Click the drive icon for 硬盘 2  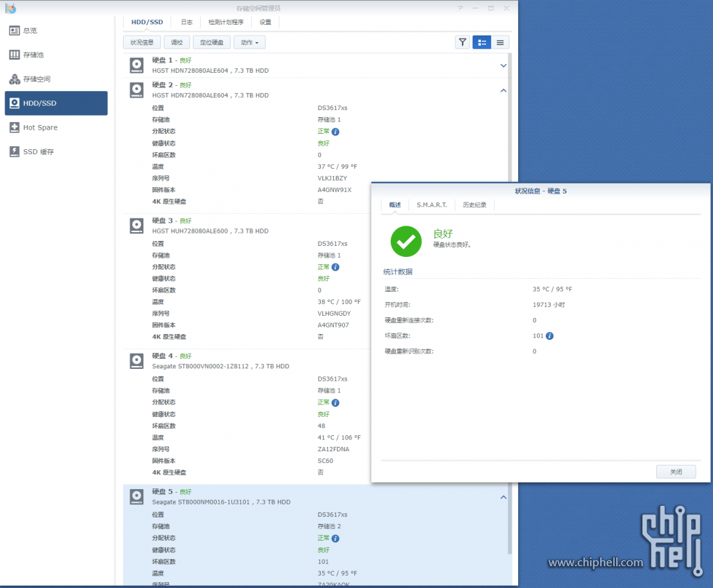pos(137,90)
